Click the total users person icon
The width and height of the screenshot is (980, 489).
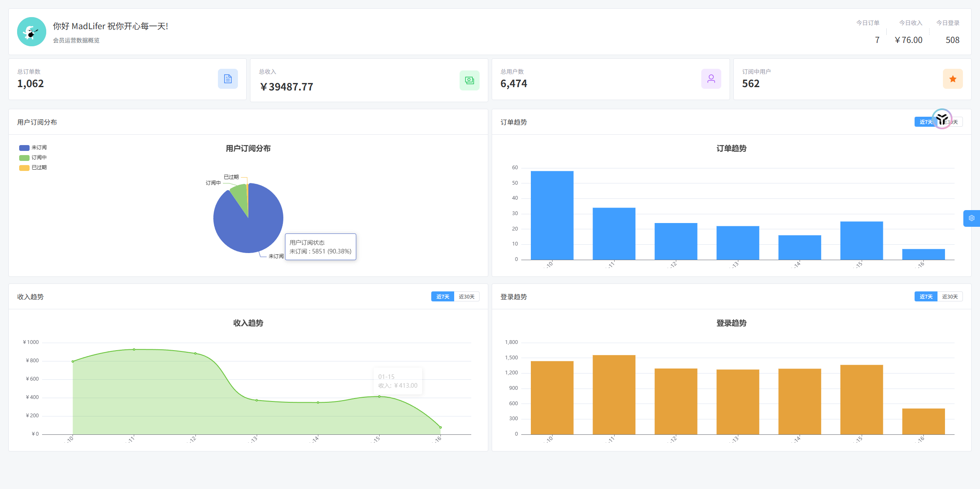pyautogui.click(x=711, y=79)
